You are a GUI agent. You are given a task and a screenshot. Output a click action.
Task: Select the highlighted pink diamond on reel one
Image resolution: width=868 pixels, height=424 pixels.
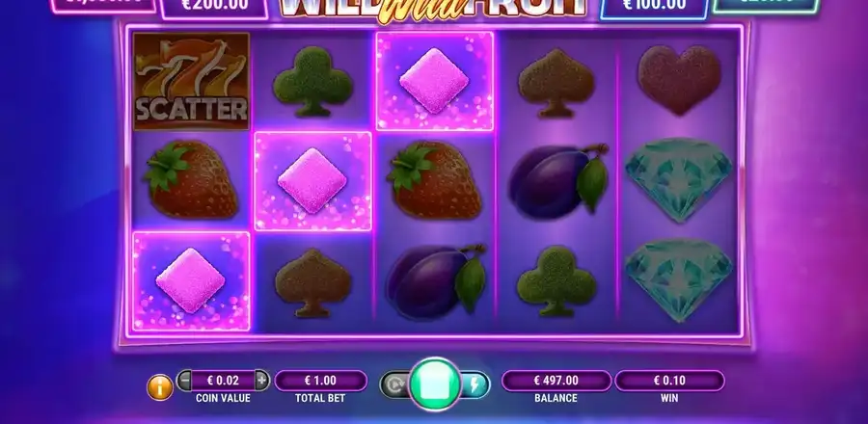point(191,280)
